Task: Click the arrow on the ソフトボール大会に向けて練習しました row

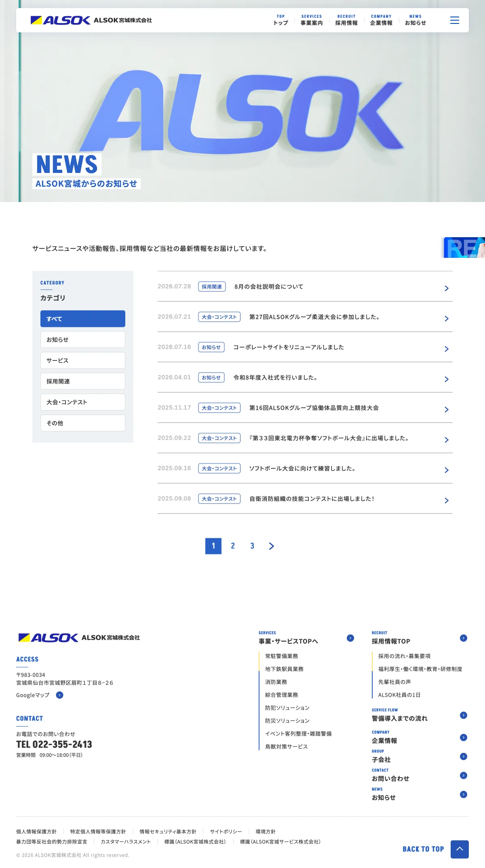Action: click(x=447, y=470)
